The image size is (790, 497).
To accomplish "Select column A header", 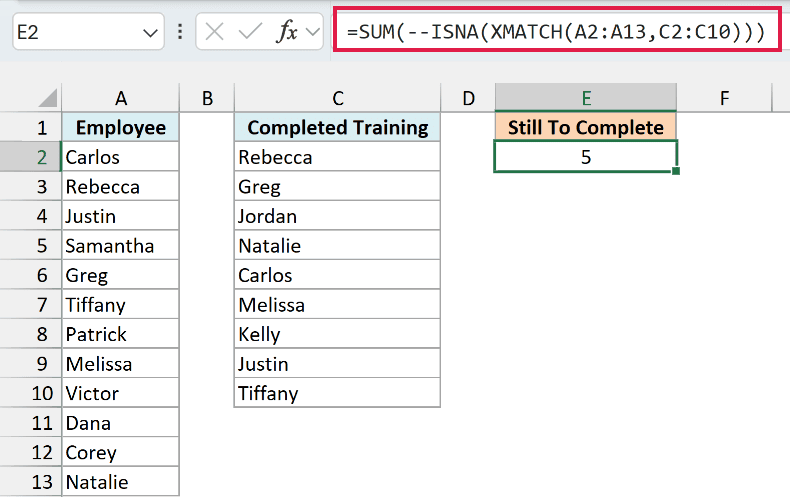I will 120,98.
